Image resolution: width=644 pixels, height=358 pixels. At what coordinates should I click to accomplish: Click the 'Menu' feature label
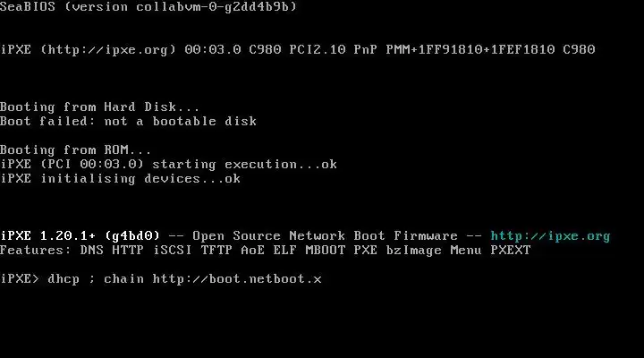pyautogui.click(x=466, y=251)
